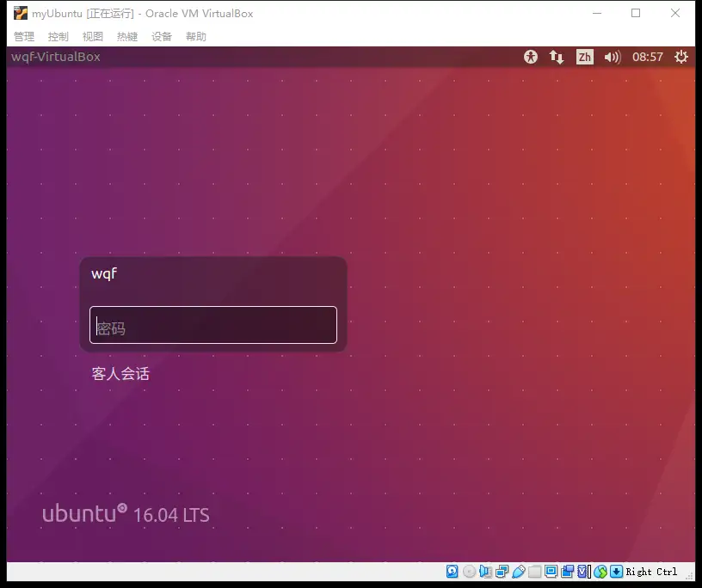702x588 pixels.
Task: Click the keyboard capture arrow icon
Action: (x=617, y=572)
